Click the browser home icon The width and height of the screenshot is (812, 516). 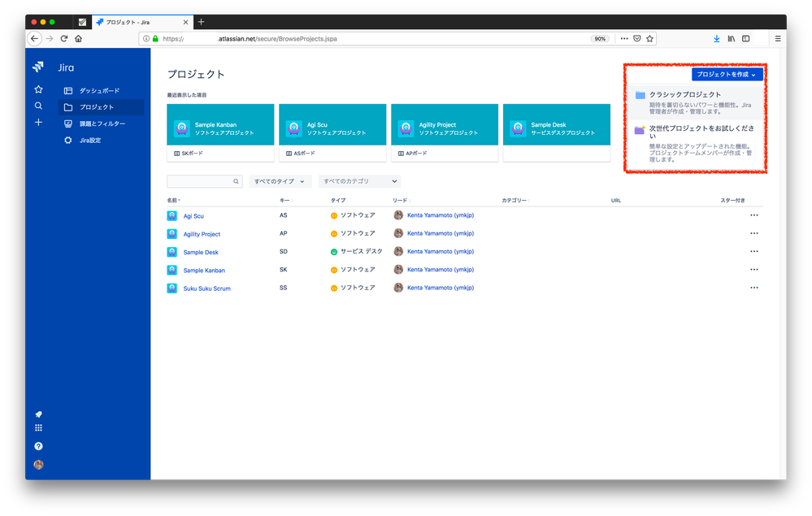(79, 39)
